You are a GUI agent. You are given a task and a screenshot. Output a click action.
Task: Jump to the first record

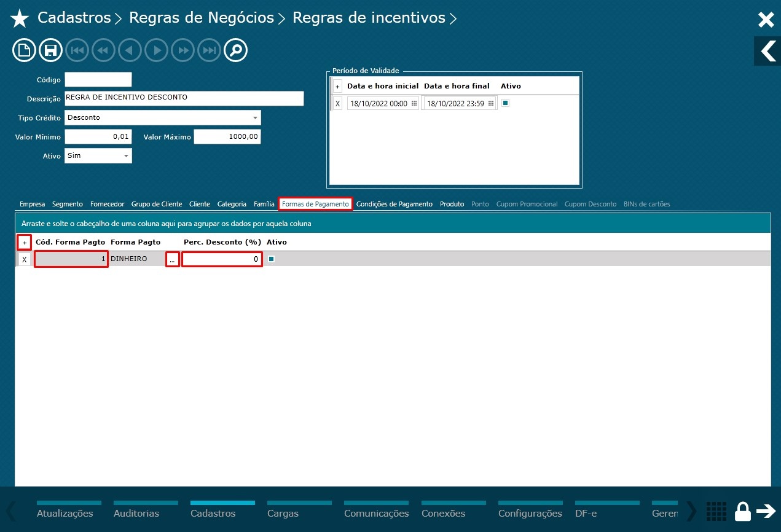click(77, 50)
